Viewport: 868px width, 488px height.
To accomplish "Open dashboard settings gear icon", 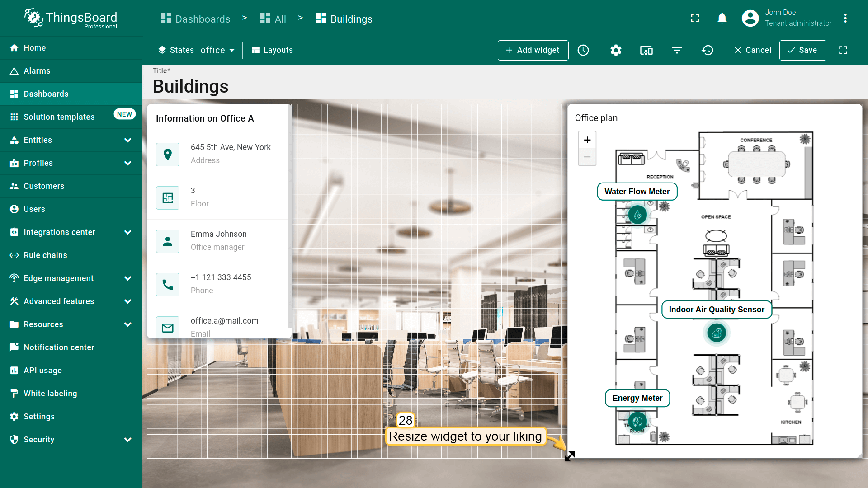I will [x=616, y=50].
